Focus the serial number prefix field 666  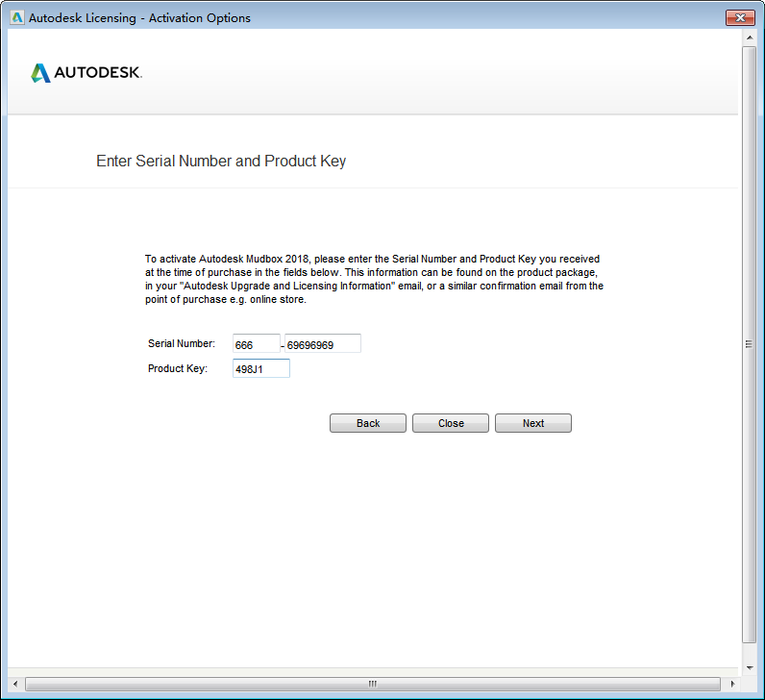[x=257, y=343]
